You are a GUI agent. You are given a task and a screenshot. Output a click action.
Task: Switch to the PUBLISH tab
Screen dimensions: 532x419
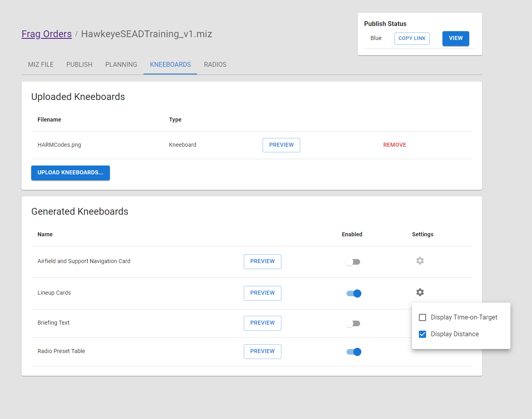pyautogui.click(x=79, y=64)
